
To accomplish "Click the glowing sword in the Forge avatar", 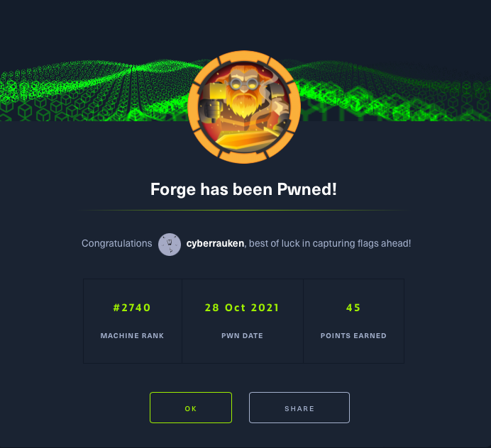I will coord(248,138).
